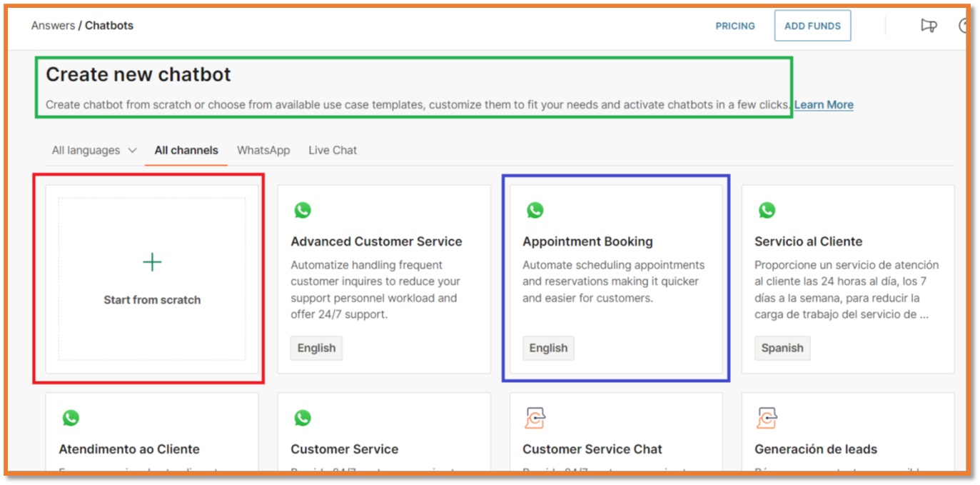The width and height of the screenshot is (980, 485).
Task: Click WhatsApp icon on Customer Service card
Action: (x=303, y=418)
